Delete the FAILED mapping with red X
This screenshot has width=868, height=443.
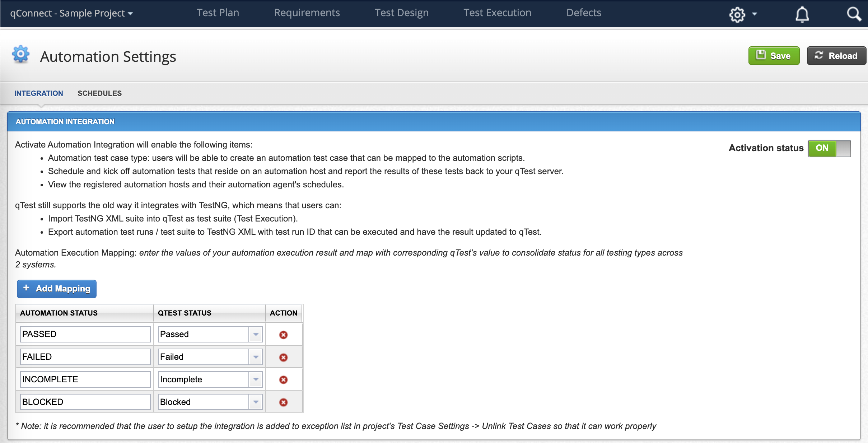[x=283, y=357]
